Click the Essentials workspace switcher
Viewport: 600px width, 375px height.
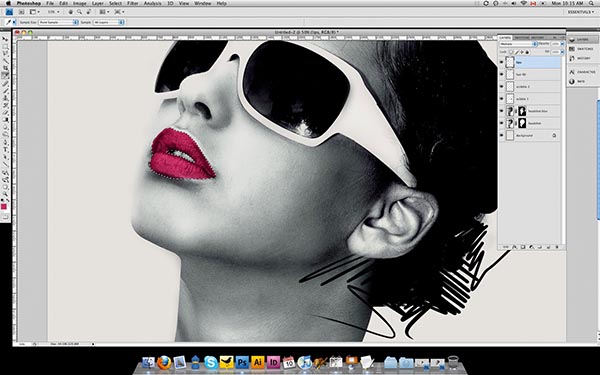pos(580,12)
